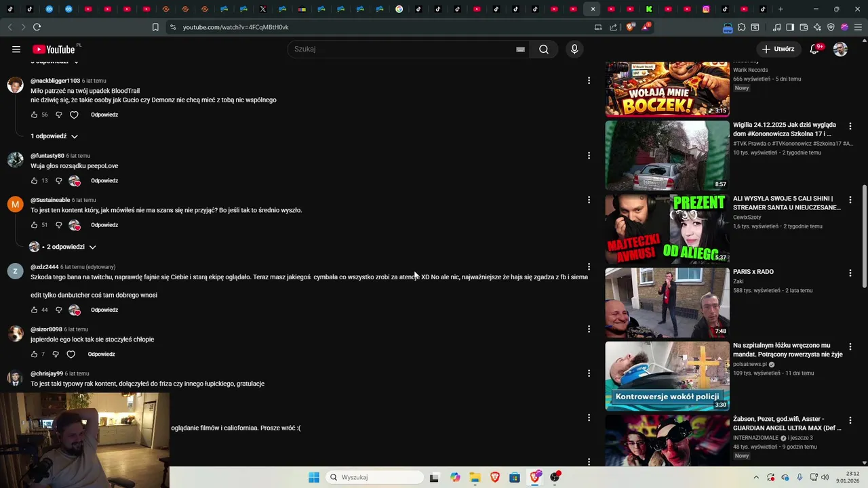This screenshot has width=868, height=488.
Task: Reply to the @zdz2444 comment
Action: (104, 310)
